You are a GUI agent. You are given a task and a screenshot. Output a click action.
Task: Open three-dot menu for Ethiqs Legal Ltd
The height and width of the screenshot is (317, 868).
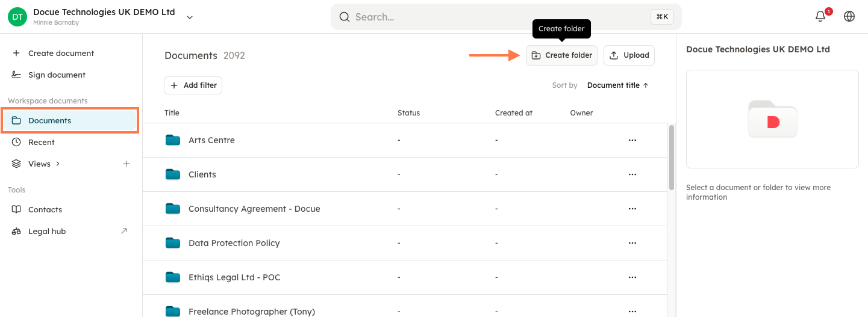pos(632,277)
